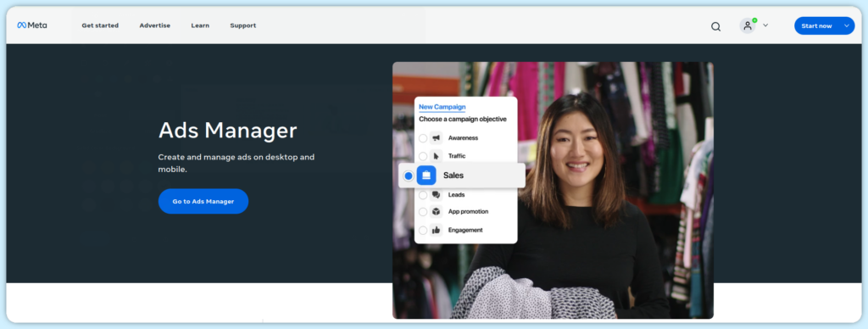Click the 'Choose a campaign objective' text
The image size is (868, 329).
coord(463,119)
